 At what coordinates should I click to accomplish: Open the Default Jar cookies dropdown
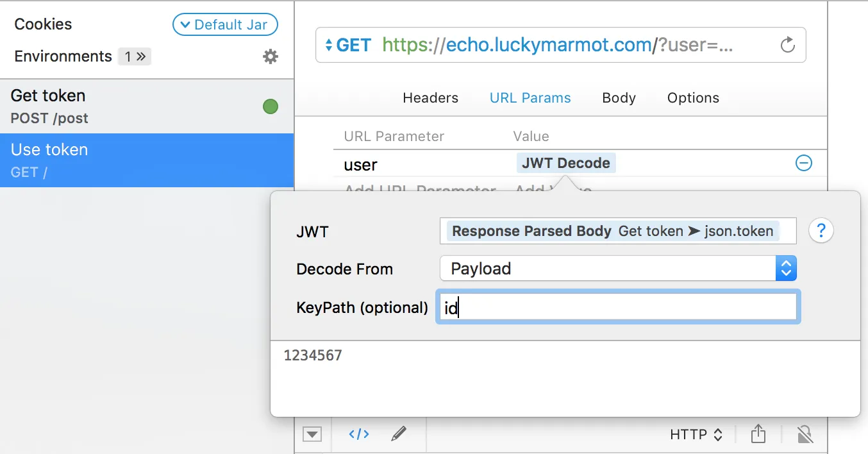pos(224,25)
